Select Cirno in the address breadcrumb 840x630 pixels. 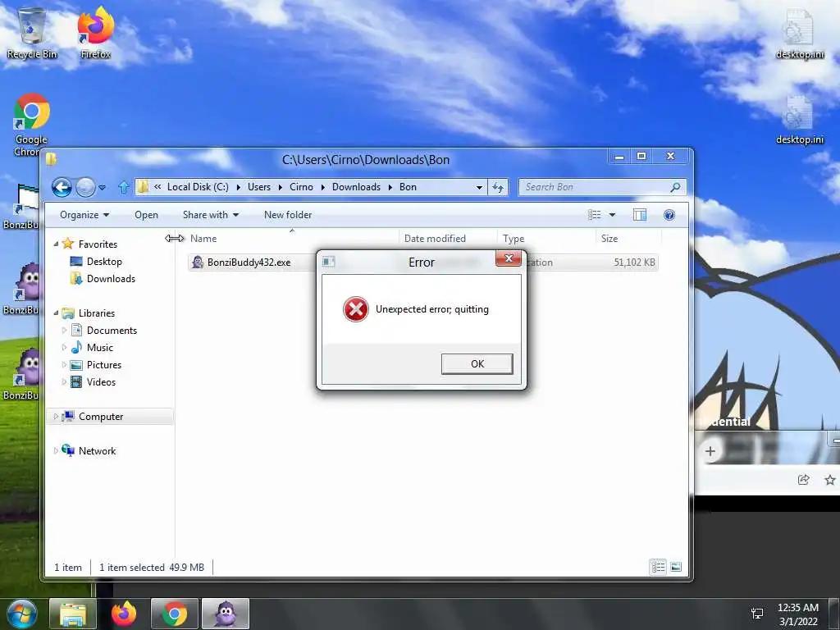[301, 187]
